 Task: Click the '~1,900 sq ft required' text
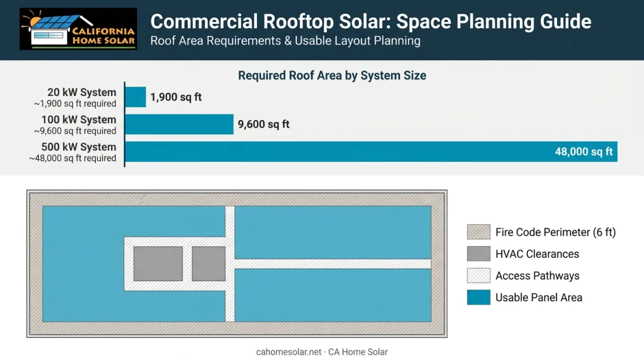[75, 104]
